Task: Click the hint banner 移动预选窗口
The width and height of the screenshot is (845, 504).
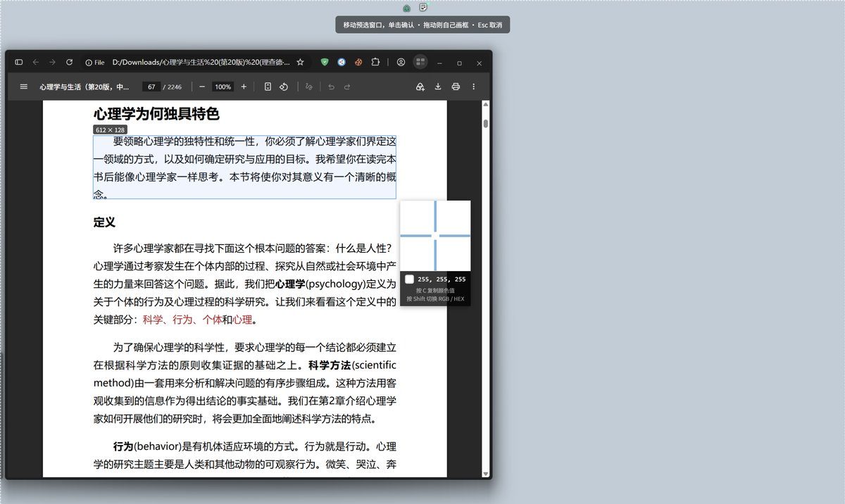Action: coord(423,25)
